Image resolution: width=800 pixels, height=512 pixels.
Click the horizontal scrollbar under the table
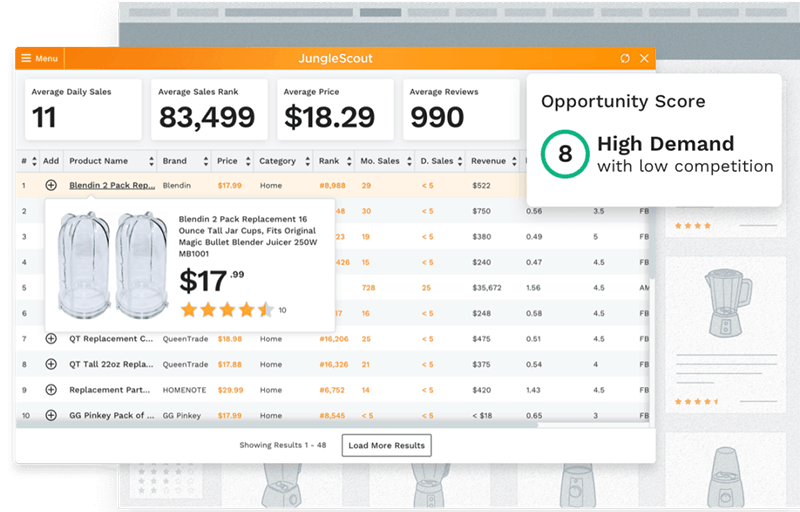277,424
